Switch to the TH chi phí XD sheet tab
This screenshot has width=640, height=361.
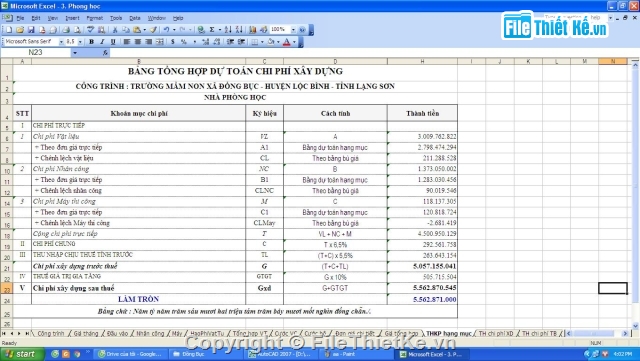[496, 334]
